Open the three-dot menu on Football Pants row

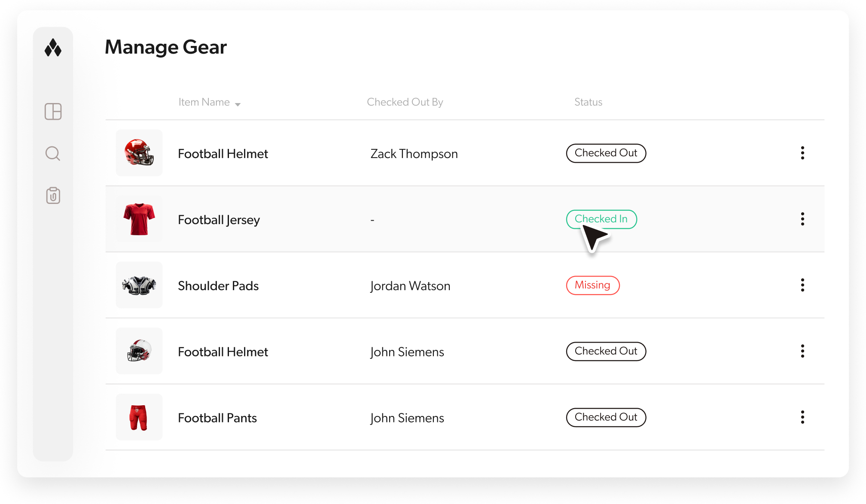click(x=802, y=417)
